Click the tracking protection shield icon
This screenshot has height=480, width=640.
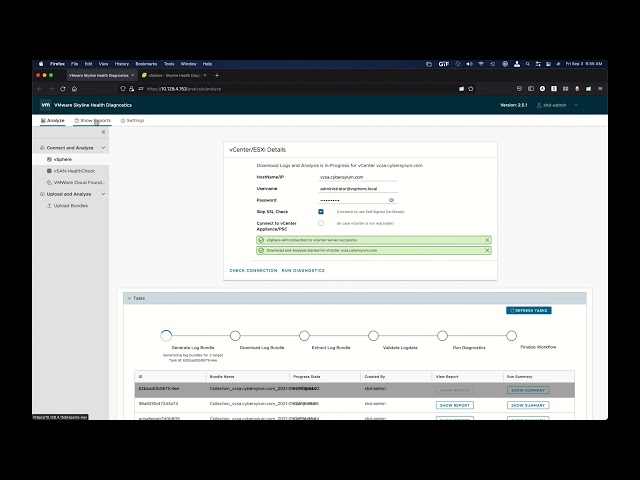[x=122, y=89]
